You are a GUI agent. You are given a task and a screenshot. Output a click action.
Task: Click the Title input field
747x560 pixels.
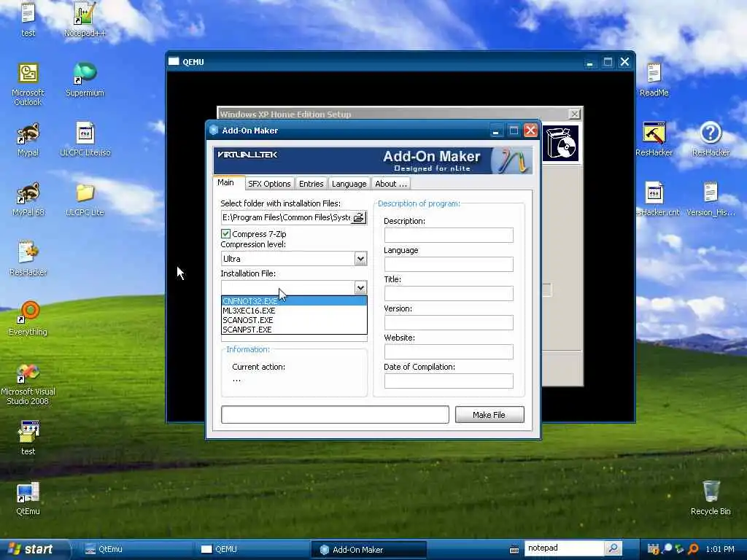pyautogui.click(x=449, y=293)
